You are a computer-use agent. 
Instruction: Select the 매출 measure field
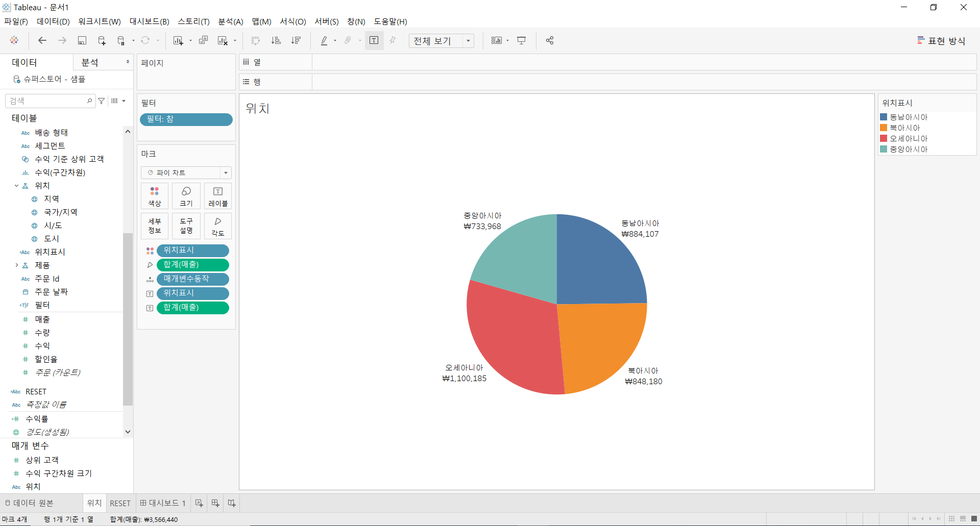(x=42, y=319)
